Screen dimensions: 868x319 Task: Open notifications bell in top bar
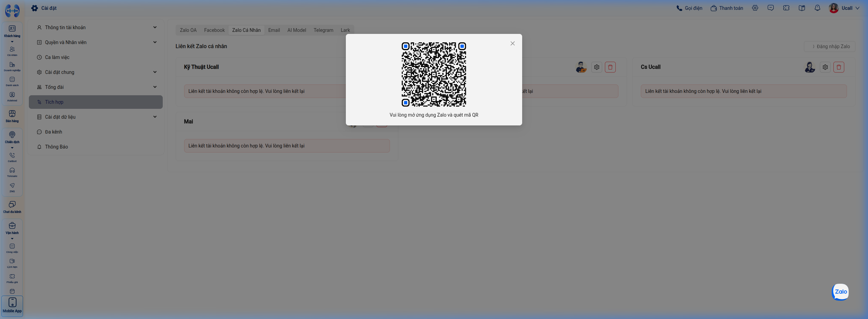click(x=817, y=8)
